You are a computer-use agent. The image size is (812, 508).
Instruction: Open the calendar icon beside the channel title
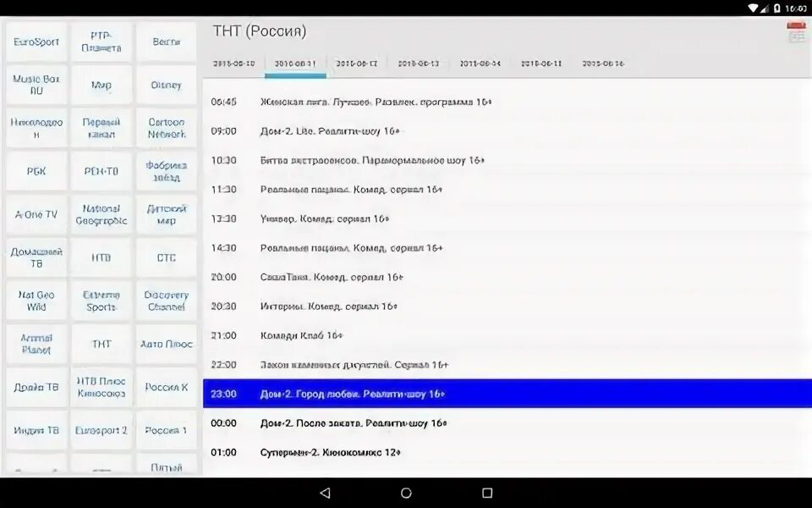[797, 32]
